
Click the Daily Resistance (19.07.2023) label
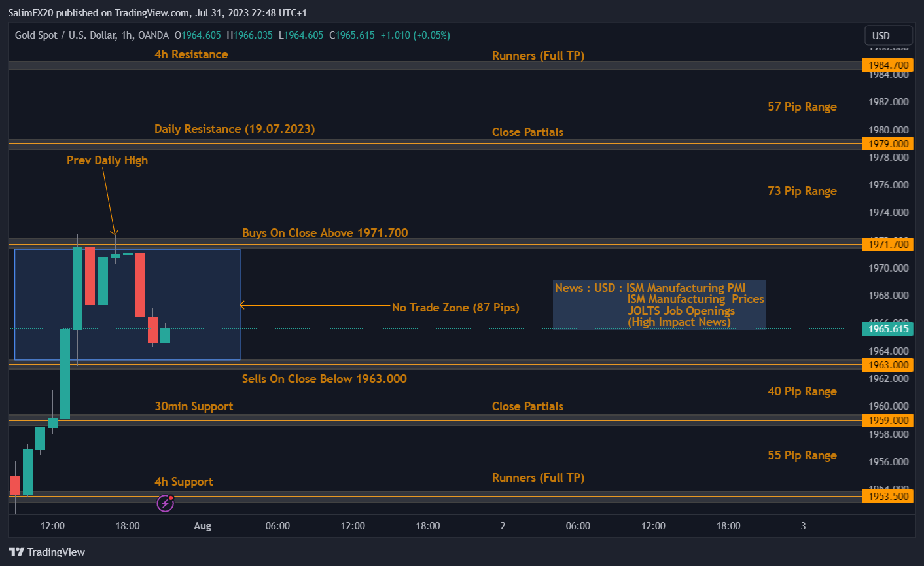coord(234,129)
